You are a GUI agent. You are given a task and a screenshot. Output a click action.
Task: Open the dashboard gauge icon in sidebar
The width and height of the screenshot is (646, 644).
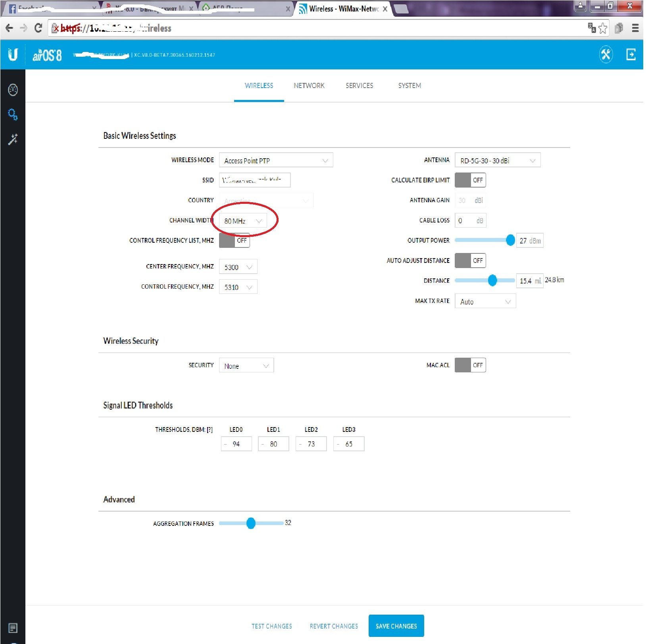coord(13,90)
